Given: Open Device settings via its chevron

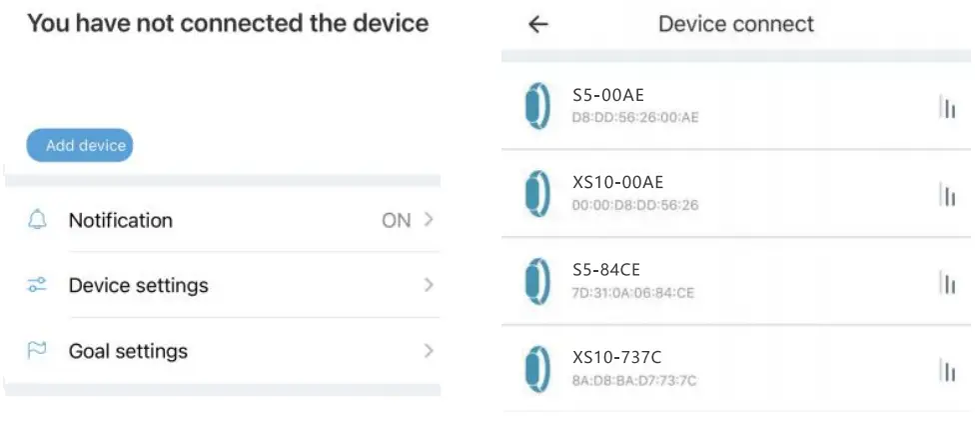Looking at the screenshot, I should pos(429,286).
